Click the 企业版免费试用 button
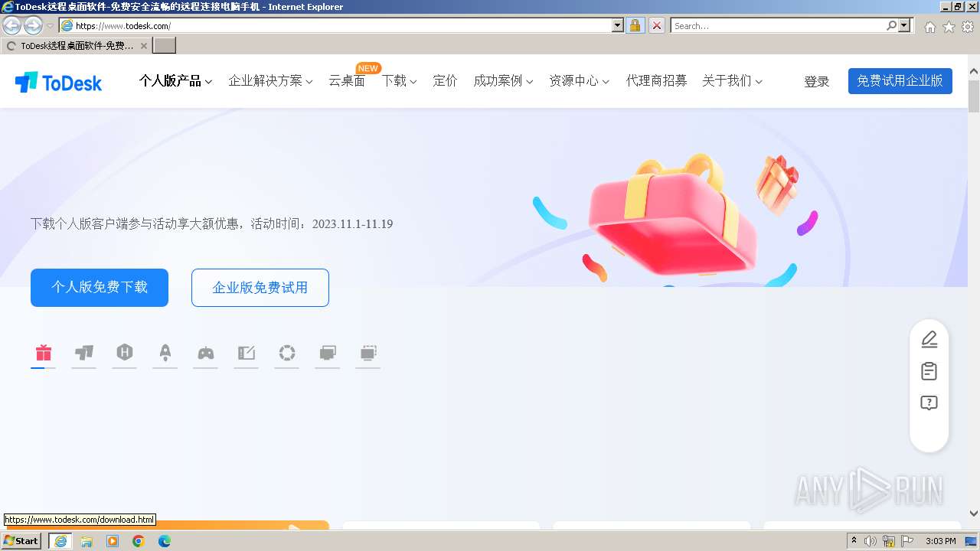980x551 pixels. click(260, 288)
